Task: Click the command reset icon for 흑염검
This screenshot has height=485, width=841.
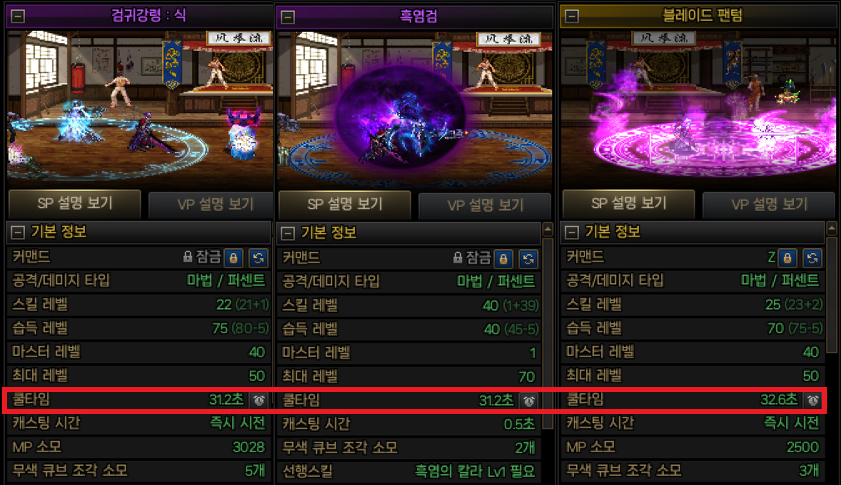Action: coord(528,259)
